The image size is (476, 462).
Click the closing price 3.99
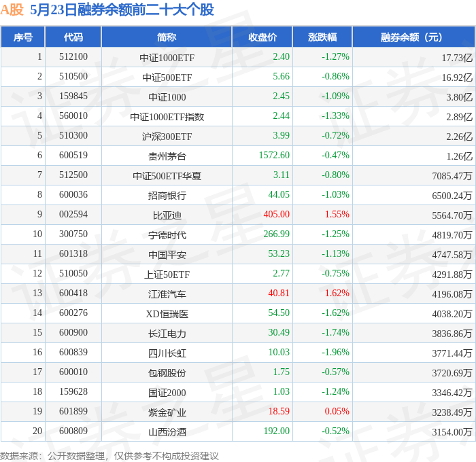tap(281, 136)
